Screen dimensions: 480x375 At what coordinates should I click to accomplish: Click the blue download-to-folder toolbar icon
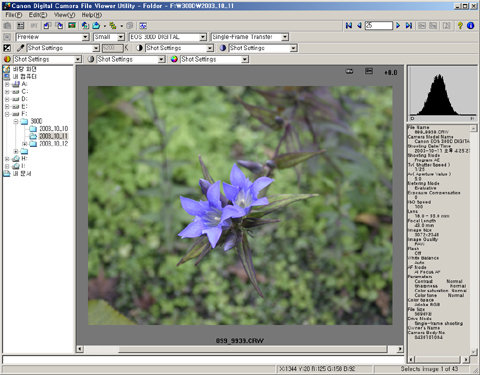(96, 26)
